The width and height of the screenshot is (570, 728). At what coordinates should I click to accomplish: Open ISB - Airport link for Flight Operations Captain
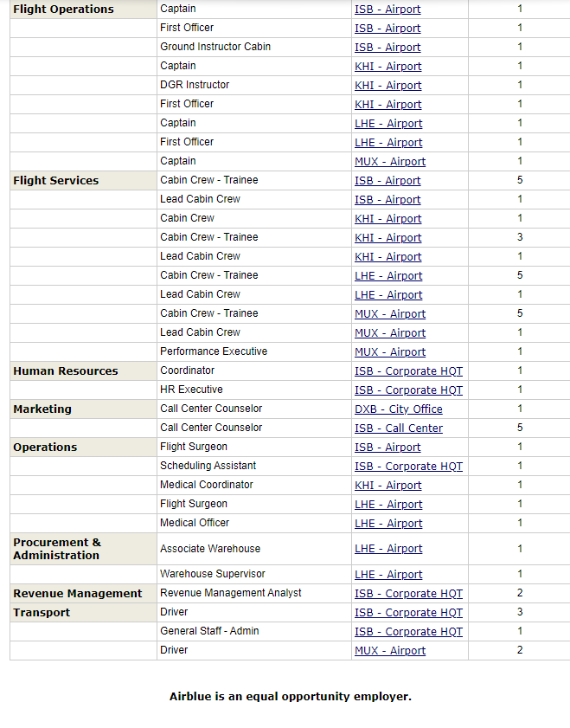click(387, 10)
